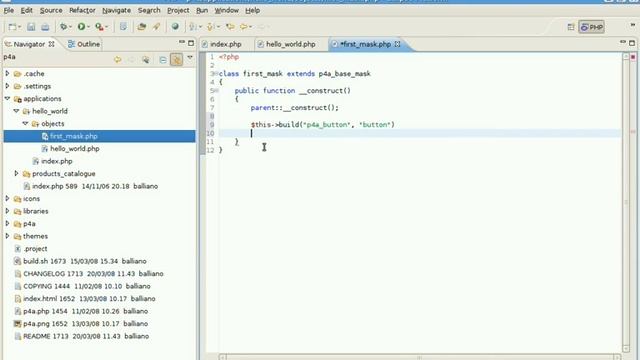Collapse the applications folder
The width and height of the screenshot is (640, 360).
[7, 98]
